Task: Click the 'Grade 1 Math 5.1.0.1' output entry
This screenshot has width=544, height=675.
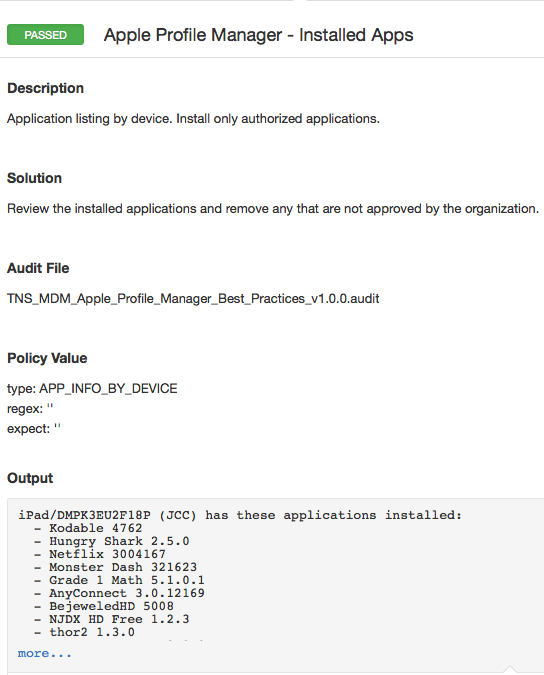Action: [127, 580]
